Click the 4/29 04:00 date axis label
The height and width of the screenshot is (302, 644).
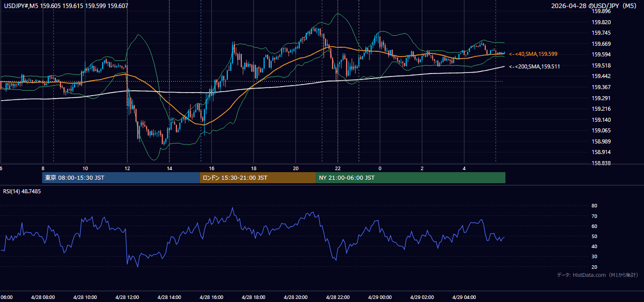click(464, 297)
